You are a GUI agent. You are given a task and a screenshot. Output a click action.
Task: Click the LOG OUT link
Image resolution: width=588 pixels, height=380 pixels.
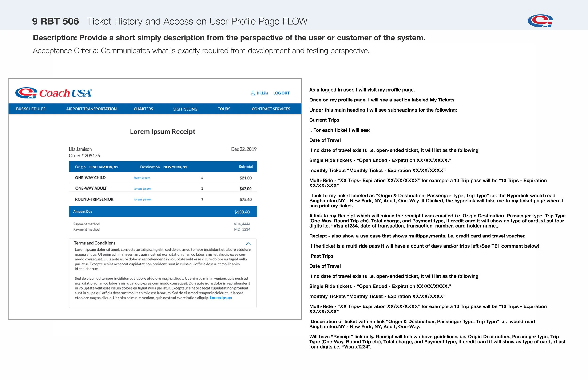281,93
